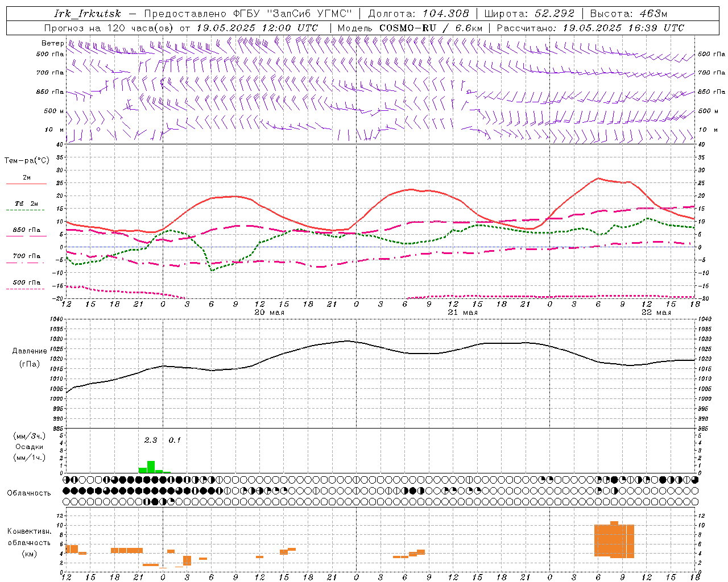728x582 pixels.
Task: Click the 21 мая date label
Action: coord(462,313)
